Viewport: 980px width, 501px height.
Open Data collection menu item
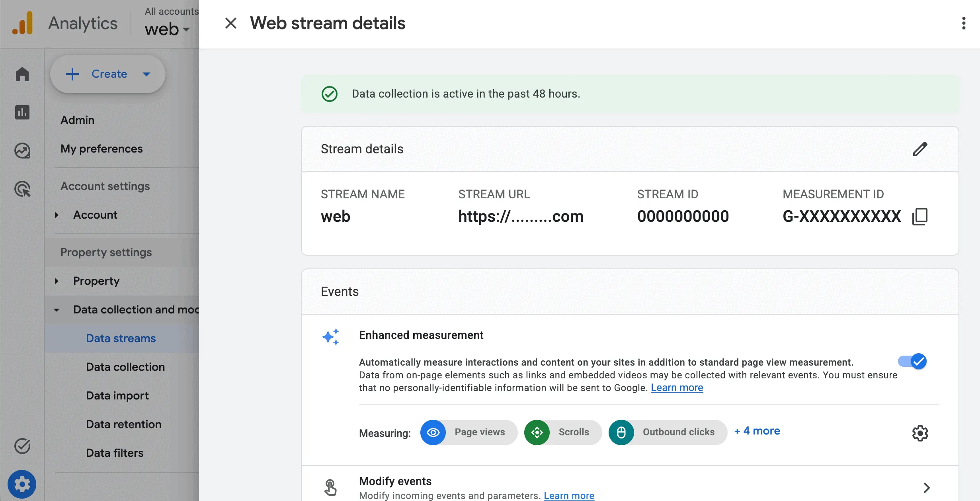125,367
